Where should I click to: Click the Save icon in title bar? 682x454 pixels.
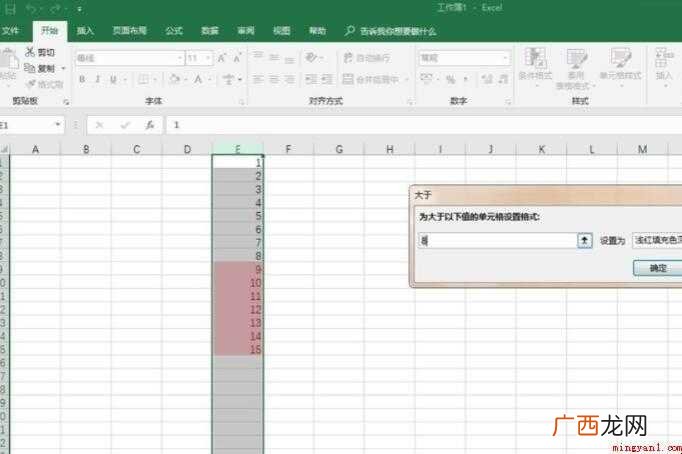click(10, 8)
